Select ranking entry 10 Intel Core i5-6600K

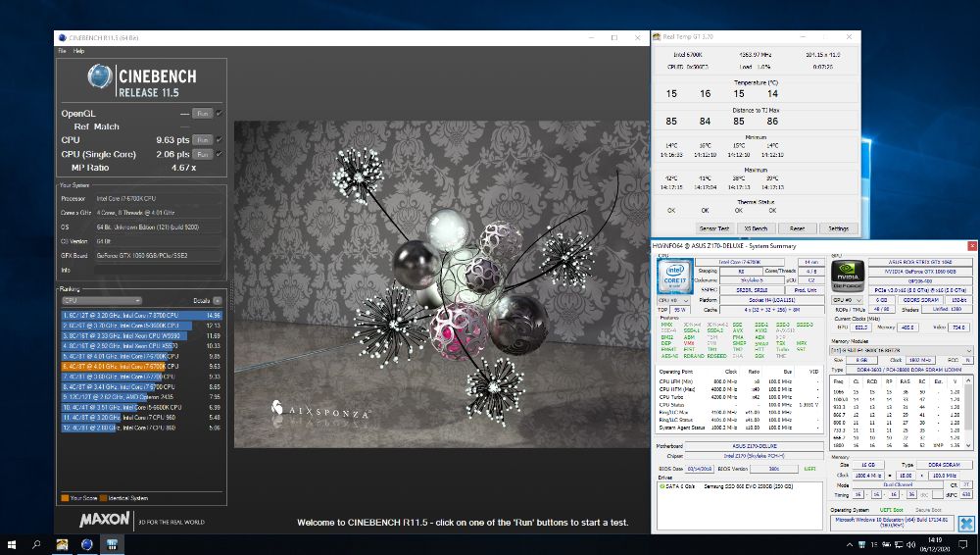pyautogui.click(x=141, y=407)
